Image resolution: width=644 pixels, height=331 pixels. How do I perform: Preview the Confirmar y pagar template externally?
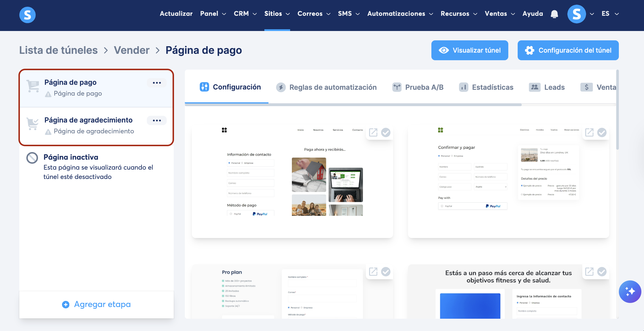(x=589, y=132)
